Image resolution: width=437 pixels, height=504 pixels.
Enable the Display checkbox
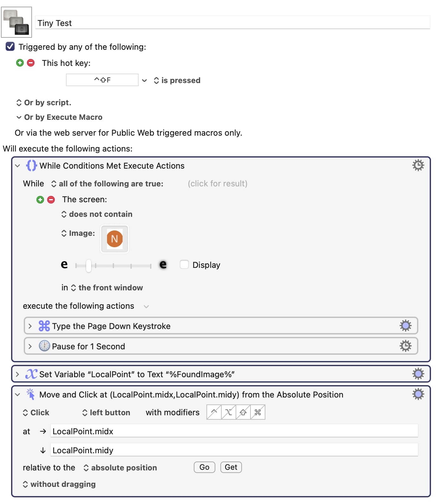184,265
